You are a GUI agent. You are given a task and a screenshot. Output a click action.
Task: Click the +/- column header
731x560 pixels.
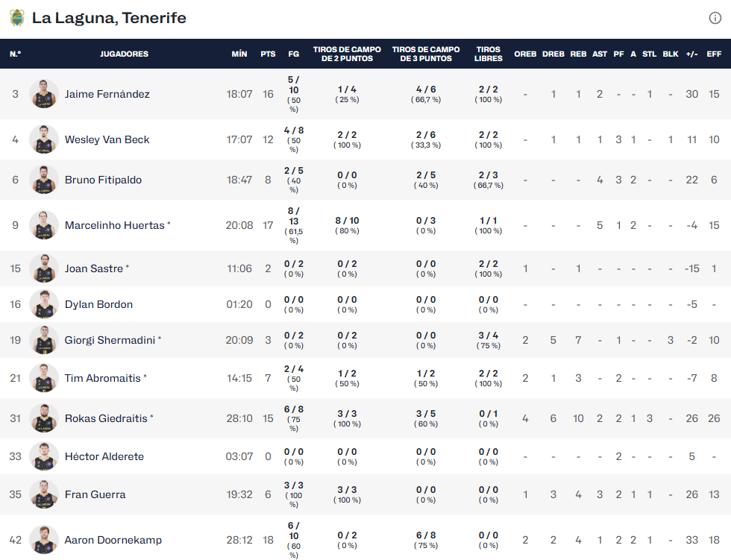(x=691, y=54)
